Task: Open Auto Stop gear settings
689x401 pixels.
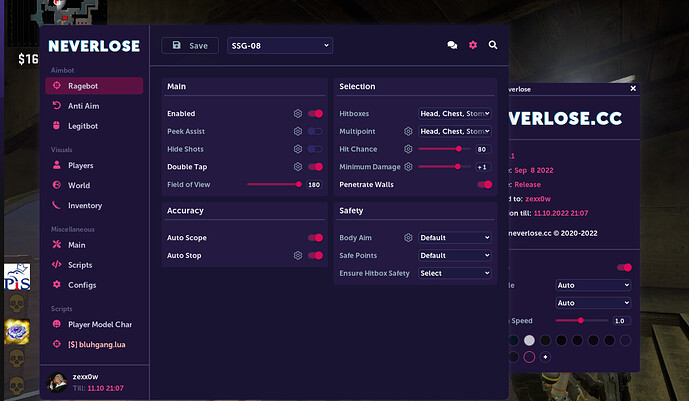Action: pos(298,256)
